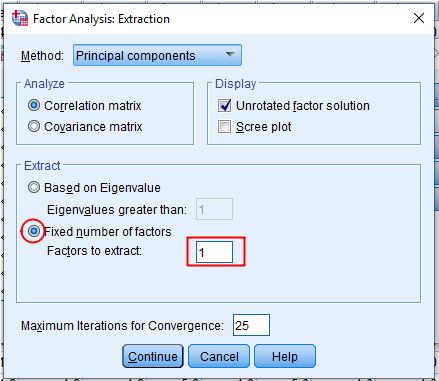The height and width of the screenshot is (381, 439).
Task: Click the Maximum Iterations for Convergence field
Action: (251, 325)
